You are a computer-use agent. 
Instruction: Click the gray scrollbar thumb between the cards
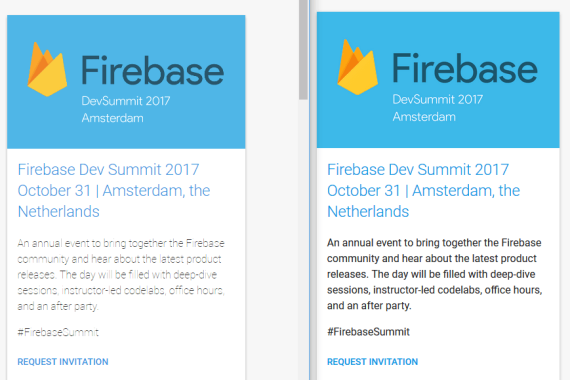[303, 49]
